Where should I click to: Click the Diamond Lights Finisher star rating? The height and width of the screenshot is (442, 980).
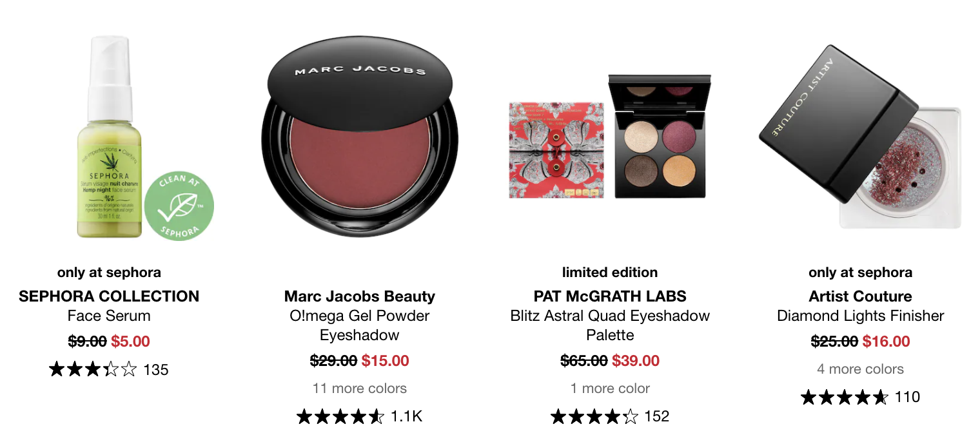[x=844, y=398]
